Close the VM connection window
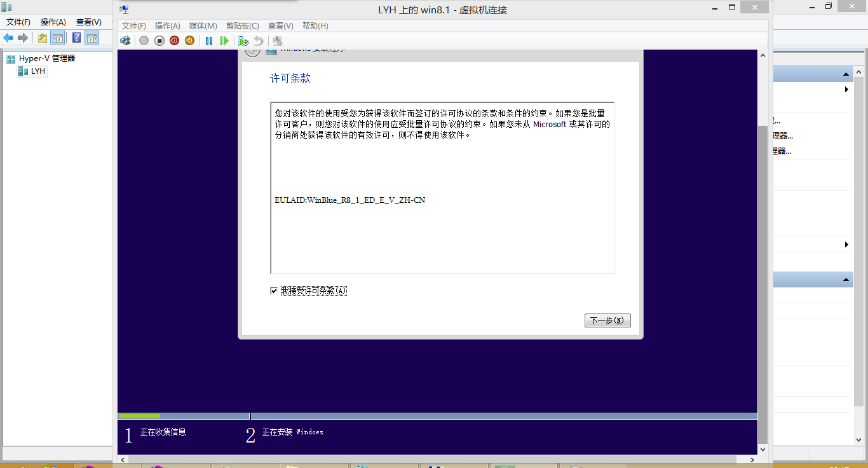This screenshot has width=868, height=468. coord(755,8)
